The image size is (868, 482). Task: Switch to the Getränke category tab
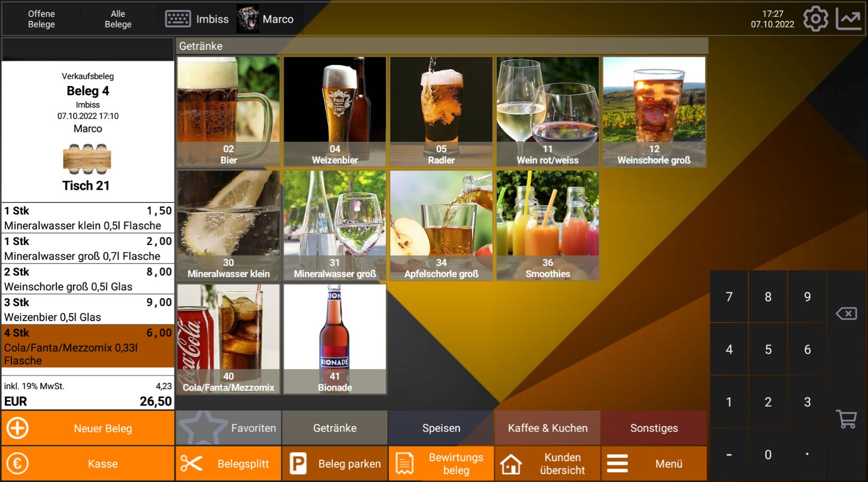point(335,428)
